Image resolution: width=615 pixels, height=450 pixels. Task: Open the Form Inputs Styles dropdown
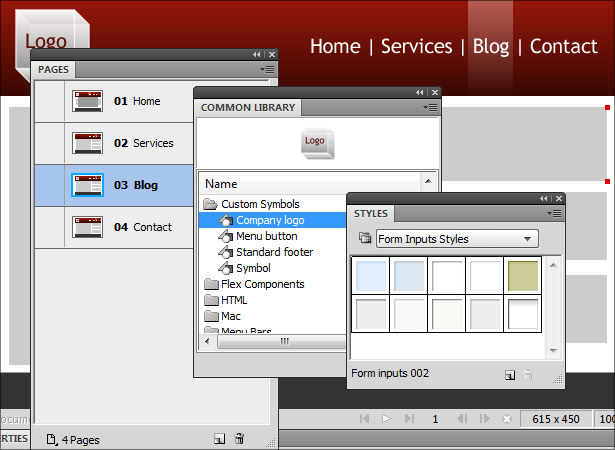pos(457,239)
